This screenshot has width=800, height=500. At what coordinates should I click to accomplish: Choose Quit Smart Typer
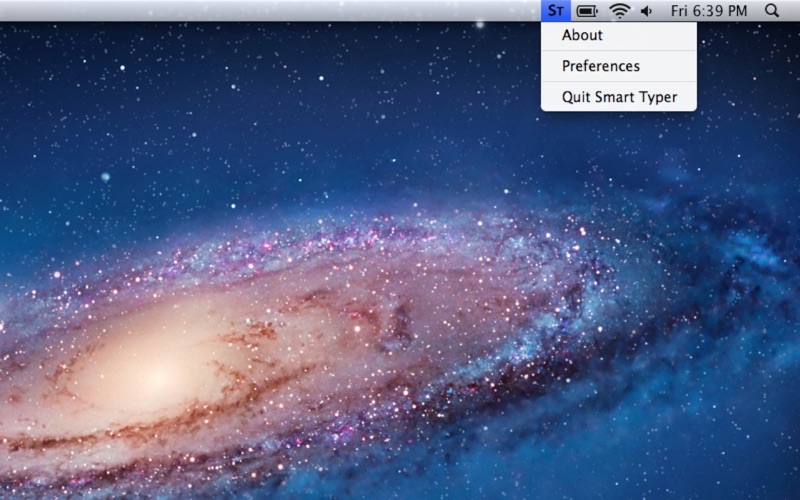[618, 97]
